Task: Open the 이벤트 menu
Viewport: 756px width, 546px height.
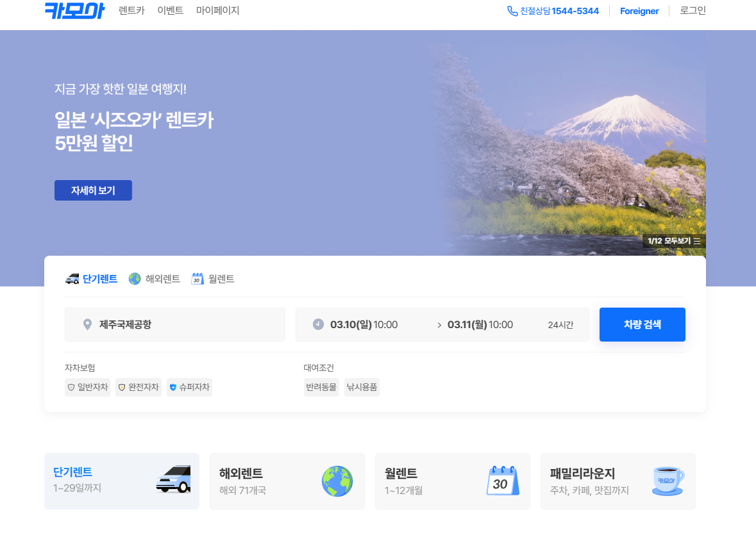Action: pyautogui.click(x=170, y=11)
